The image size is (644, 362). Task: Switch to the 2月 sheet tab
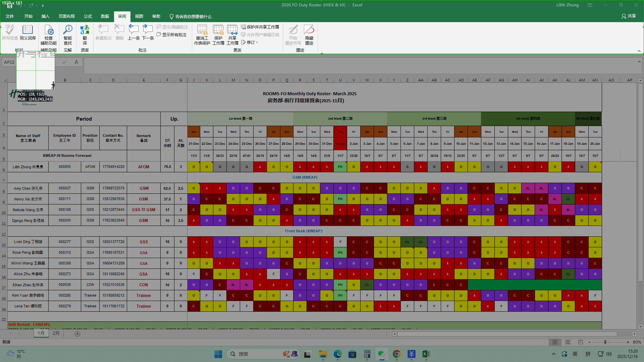tap(56, 334)
